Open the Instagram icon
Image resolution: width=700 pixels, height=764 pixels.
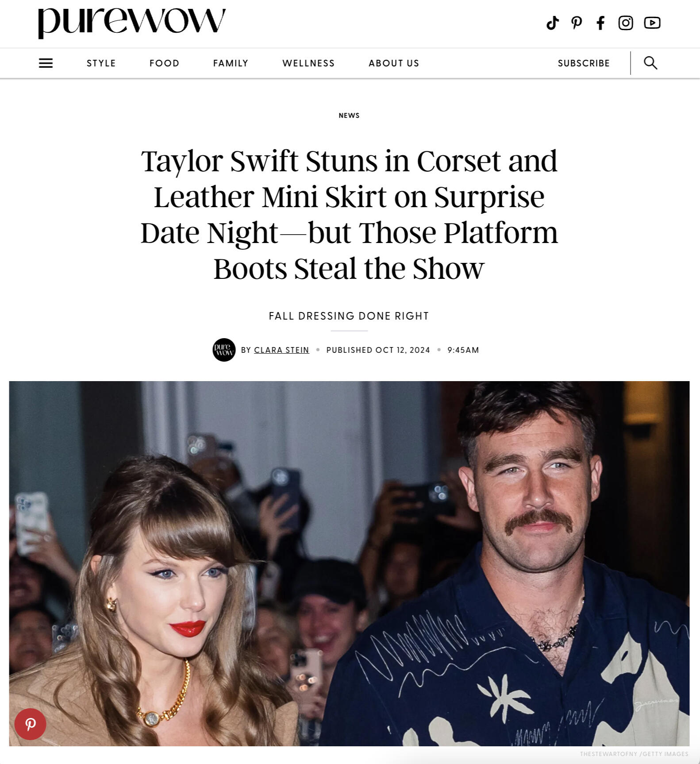coord(625,23)
